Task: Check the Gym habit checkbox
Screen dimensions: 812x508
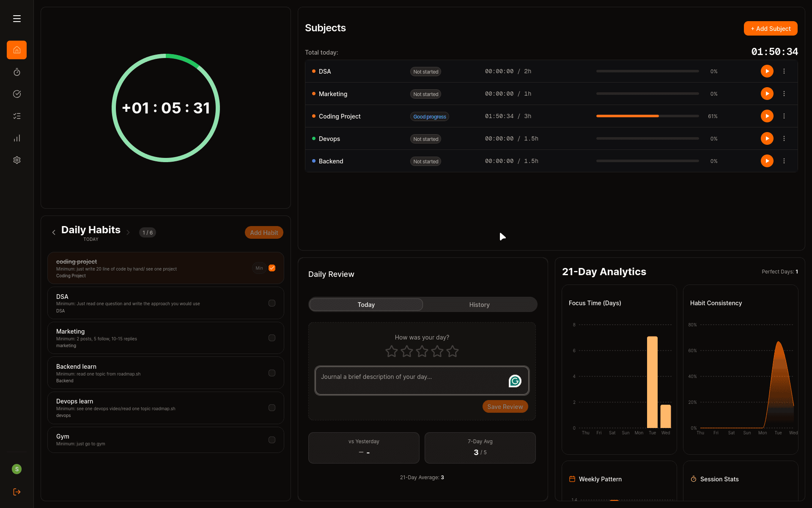Action: click(x=272, y=440)
